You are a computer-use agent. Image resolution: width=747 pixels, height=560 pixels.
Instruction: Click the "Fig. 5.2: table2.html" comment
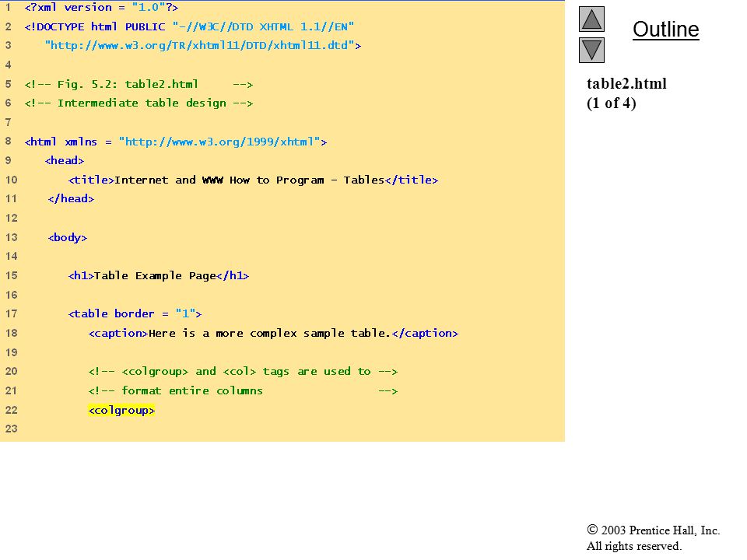tap(139, 84)
